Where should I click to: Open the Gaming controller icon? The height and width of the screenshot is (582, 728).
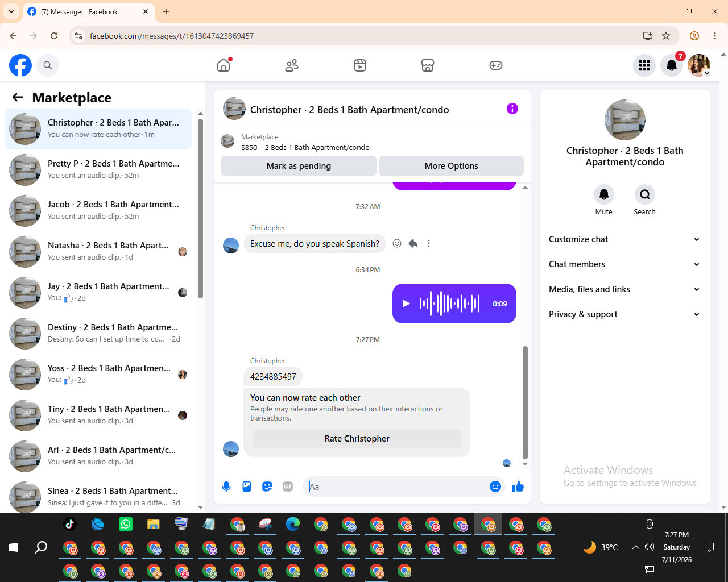click(x=496, y=65)
